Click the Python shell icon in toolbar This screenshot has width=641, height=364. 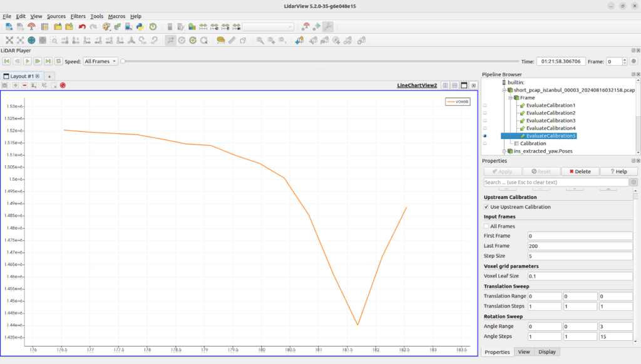pos(140,27)
